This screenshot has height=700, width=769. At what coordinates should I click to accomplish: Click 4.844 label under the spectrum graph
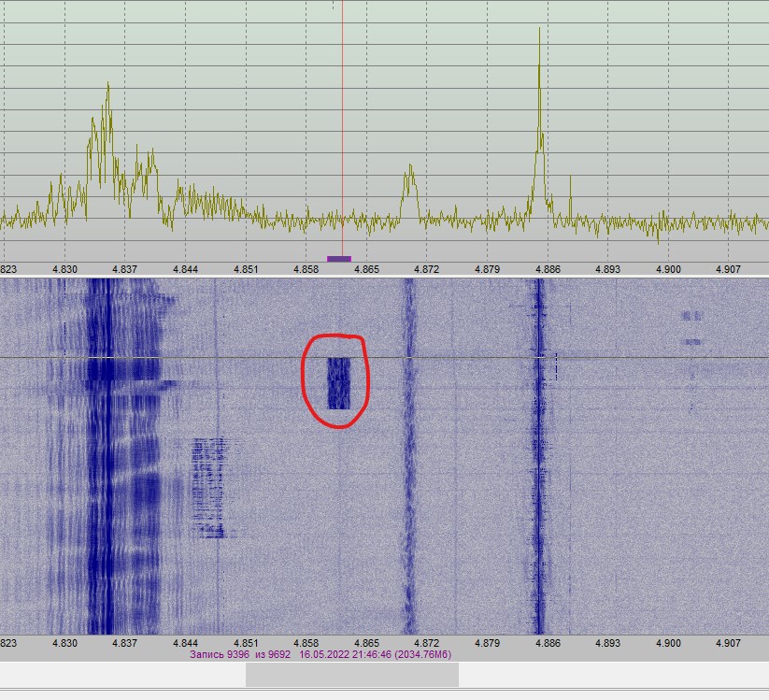tap(185, 269)
